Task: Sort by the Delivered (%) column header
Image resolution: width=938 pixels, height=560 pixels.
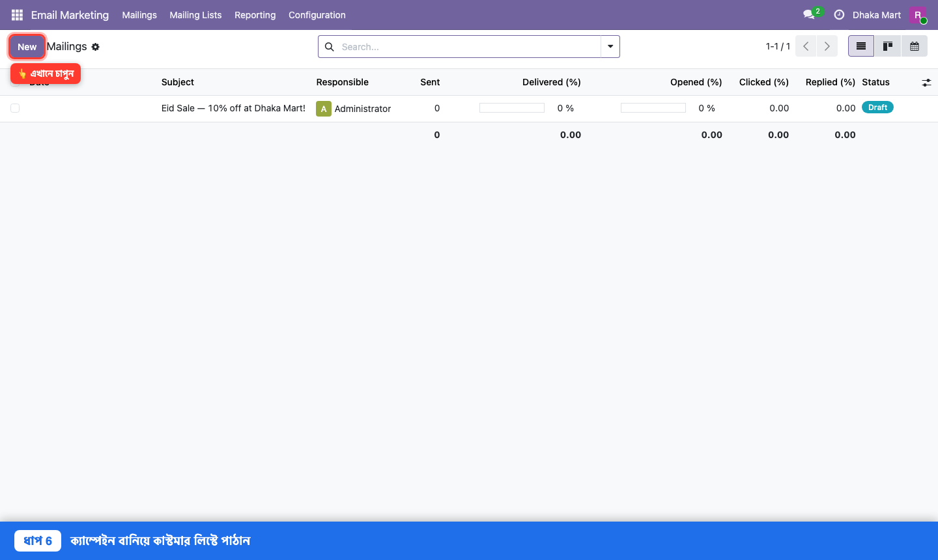Action: point(552,82)
